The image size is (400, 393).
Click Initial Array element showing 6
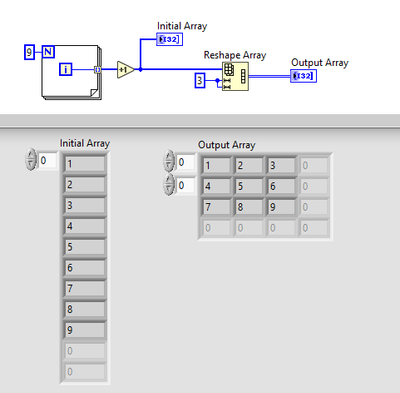(x=85, y=268)
